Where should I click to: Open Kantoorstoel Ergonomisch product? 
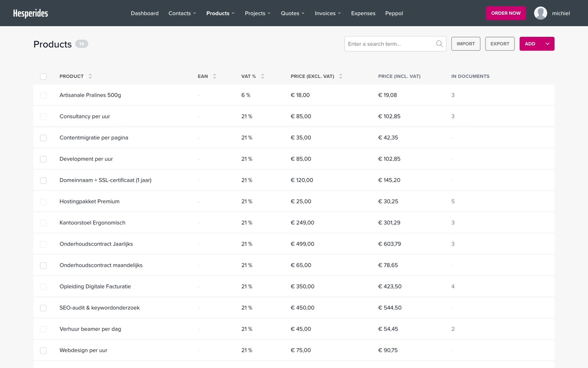tap(92, 223)
